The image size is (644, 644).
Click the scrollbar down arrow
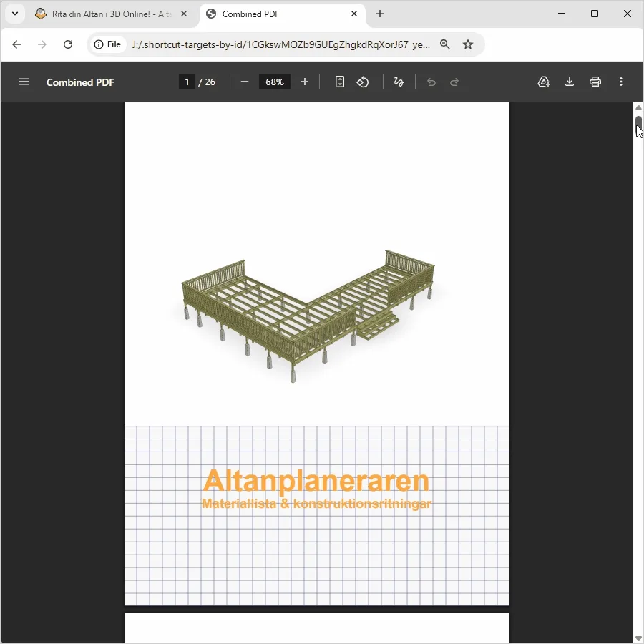638,638
